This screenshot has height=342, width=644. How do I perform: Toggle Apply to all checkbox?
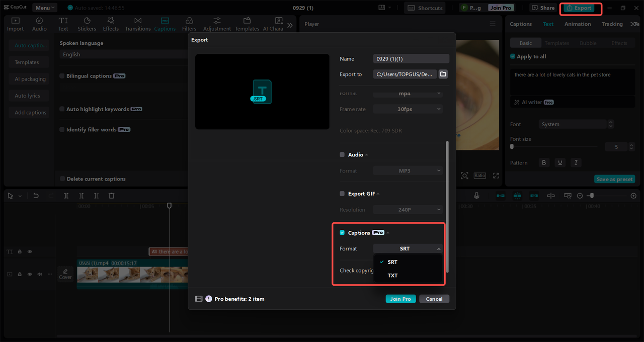[x=513, y=56]
